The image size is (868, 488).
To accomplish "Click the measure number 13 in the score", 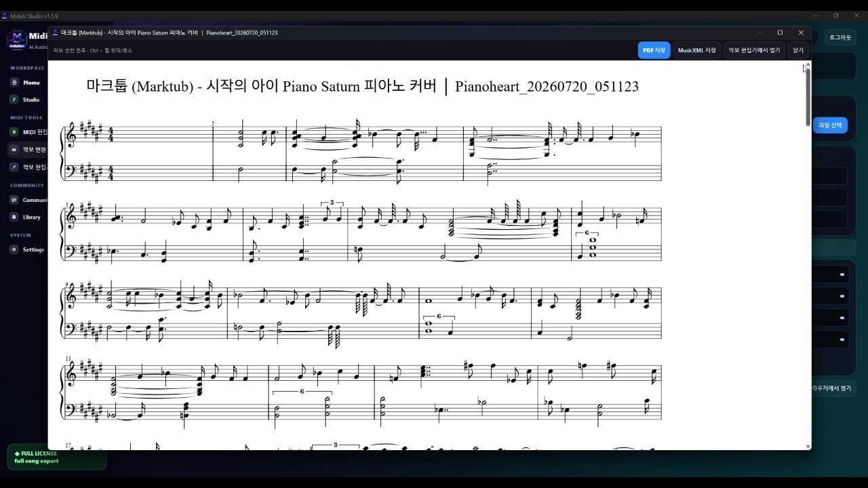I will point(68,359).
